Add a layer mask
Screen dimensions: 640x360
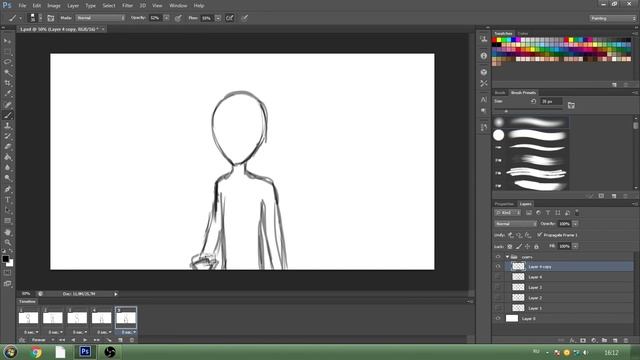583,340
